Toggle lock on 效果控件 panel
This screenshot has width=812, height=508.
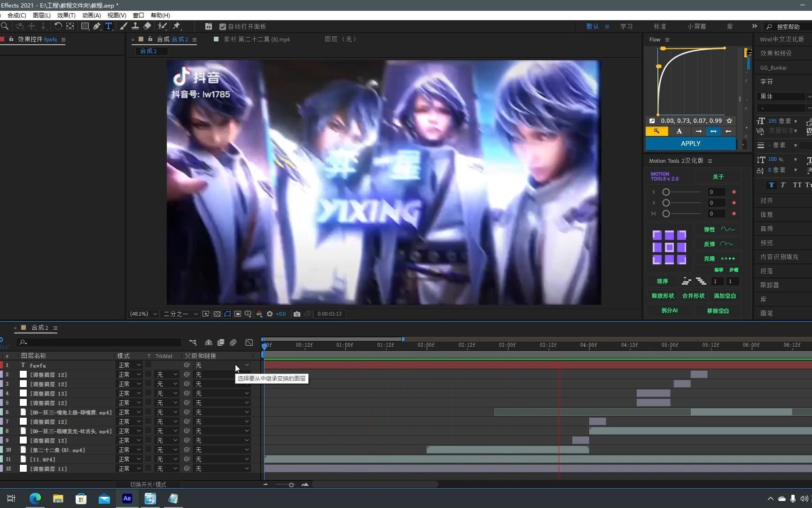tap(11, 39)
